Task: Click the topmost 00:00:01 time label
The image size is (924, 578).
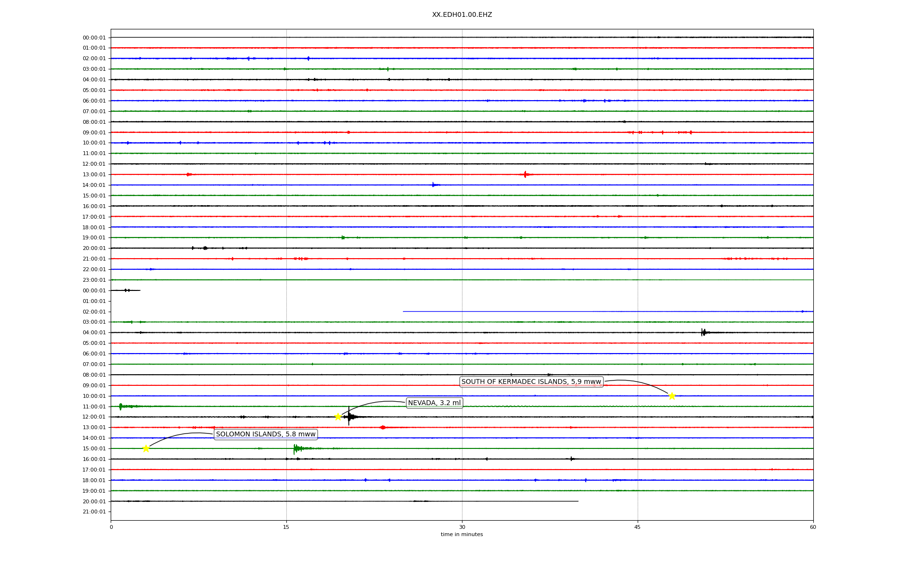Action: (94, 38)
